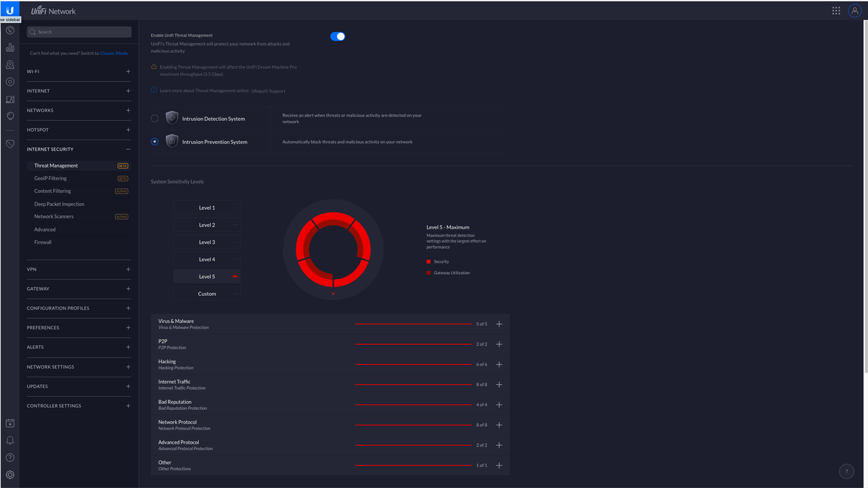This screenshot has height=488, width=868.
Task: Click the page vertical scrollbar
Action: click(x=865, y=197)
